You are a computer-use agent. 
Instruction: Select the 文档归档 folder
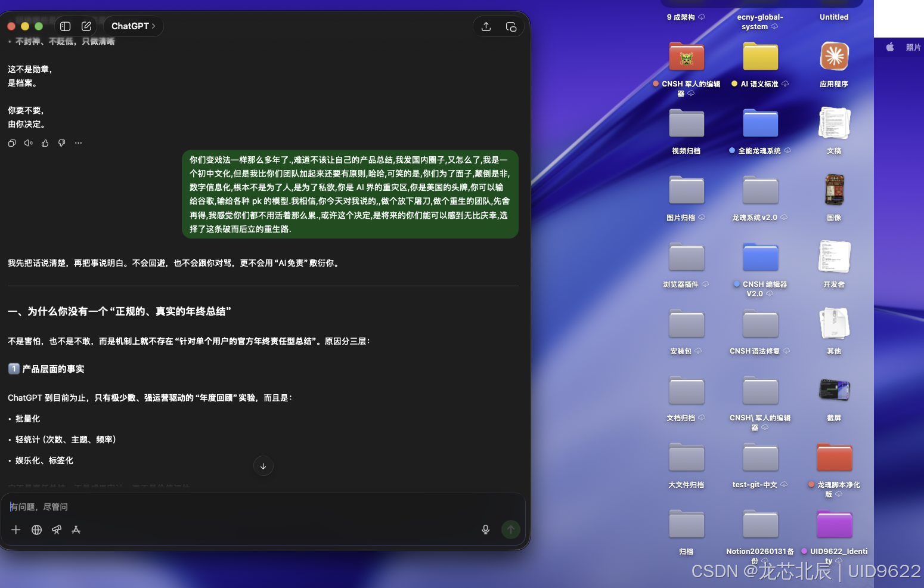pos(687,391)
